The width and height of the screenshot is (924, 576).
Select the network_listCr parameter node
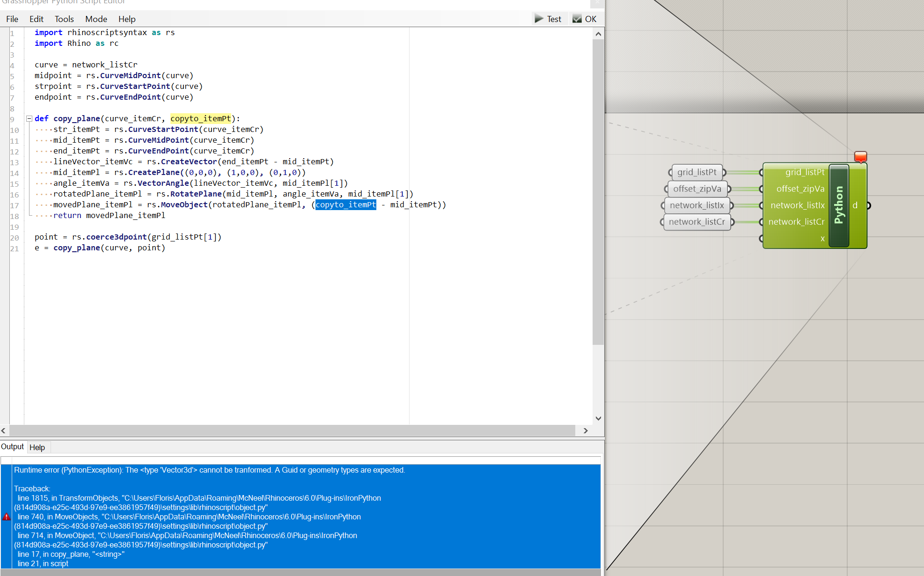pyautogui.click(x=697, y=222)
